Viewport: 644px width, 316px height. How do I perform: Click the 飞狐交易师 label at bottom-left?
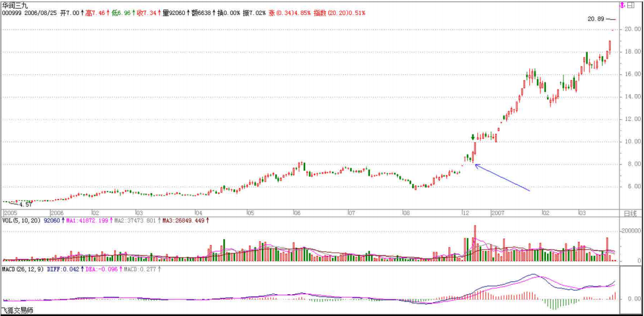[x=18, y=310]
